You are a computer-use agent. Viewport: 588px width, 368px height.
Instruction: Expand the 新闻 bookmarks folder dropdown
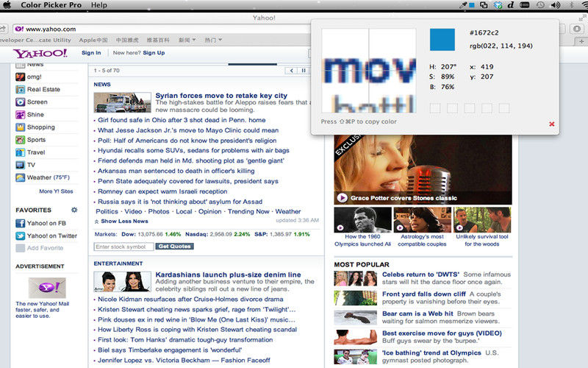pyautogui.click(x=187, y=40)
